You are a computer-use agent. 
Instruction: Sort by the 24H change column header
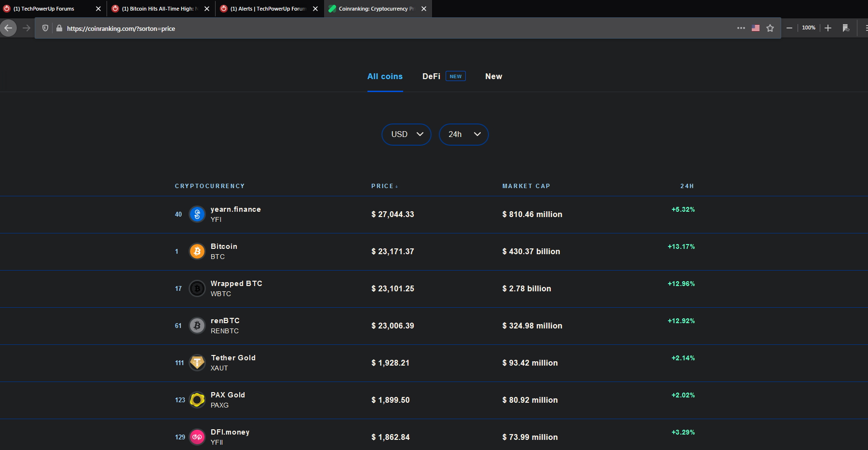click(687, 186)
